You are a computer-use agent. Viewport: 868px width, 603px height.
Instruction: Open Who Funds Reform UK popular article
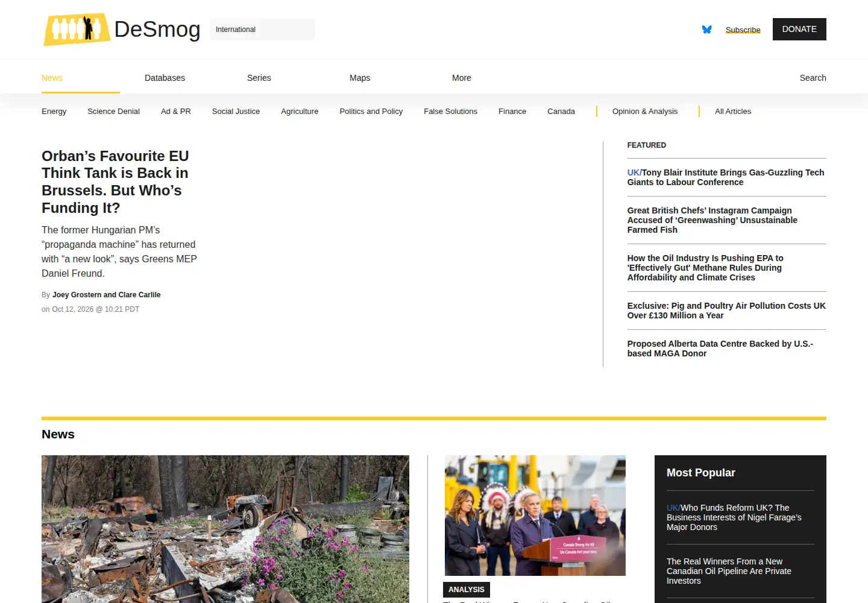coord(734,517)
